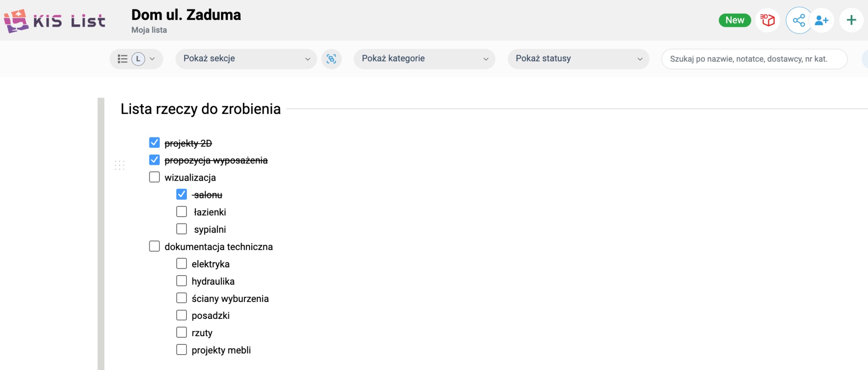Focus the Szukaj po nazwie search field
This screenshot has height=370, width=868.
[x=754, y=59]
